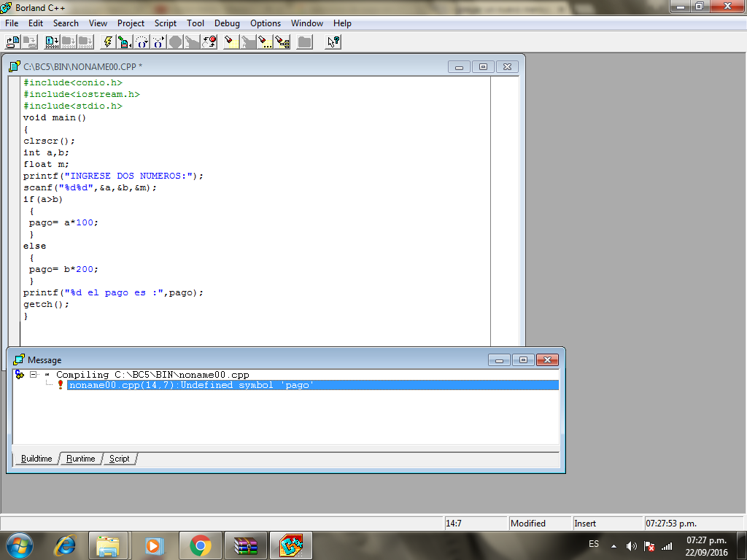The width and height of the screenshot is (747, 560).
Task: Open the Debug menu
Action: pyautogui.click(x=227, y=23)
